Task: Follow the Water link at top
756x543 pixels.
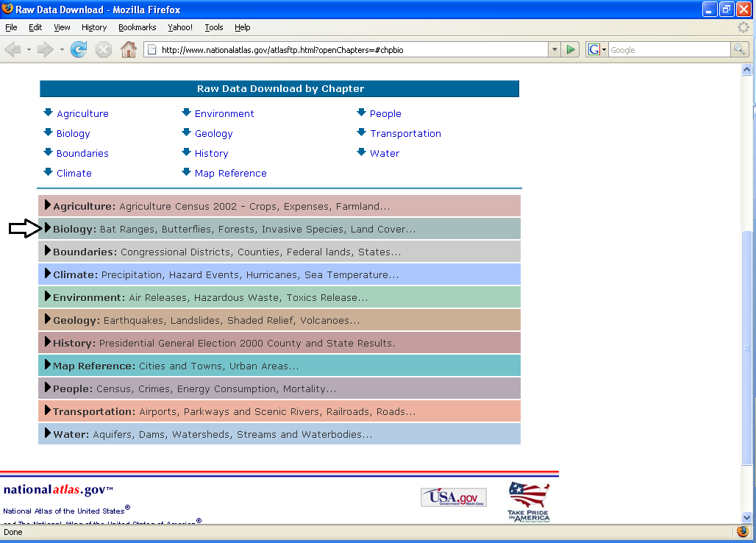Action: 385,153
